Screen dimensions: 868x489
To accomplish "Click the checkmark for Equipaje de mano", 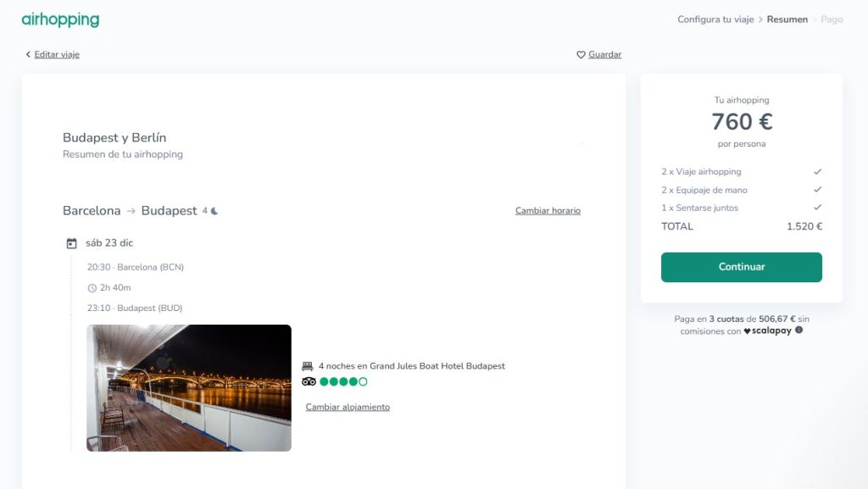I will pyautogui.click(x=817, y=190).
